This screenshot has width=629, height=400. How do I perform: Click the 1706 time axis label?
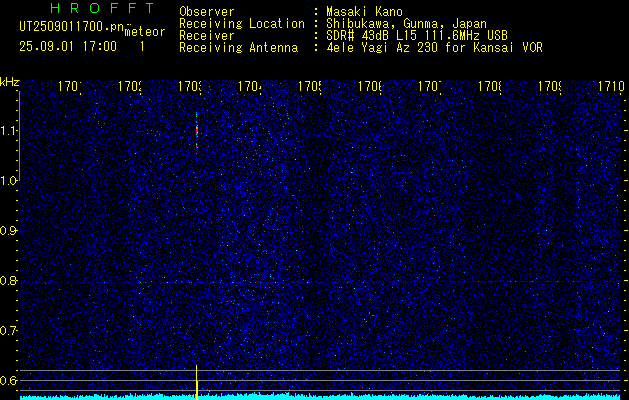click(370, 86)
